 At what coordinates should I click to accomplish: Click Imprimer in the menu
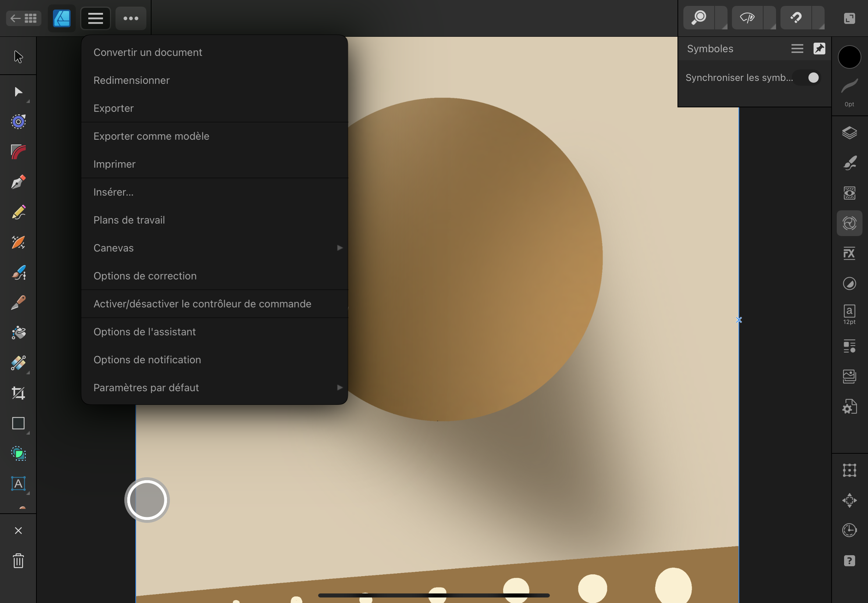[x=114, y=164]
